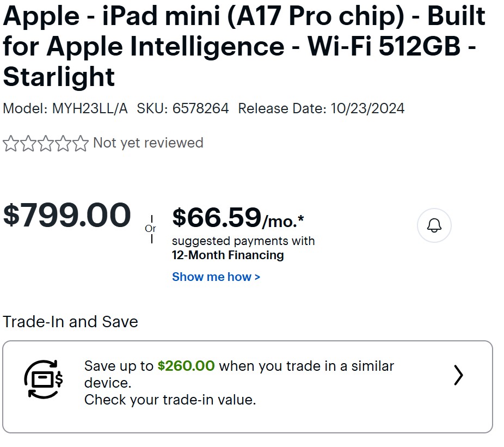Select the fourth rating star
504x447 pixels.
click(x=63, y=144)
